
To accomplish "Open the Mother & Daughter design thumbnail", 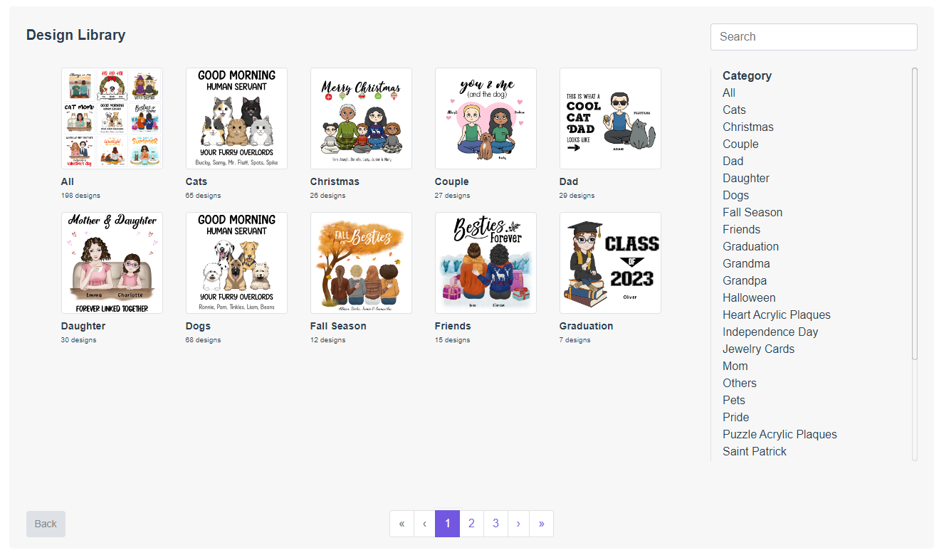I will coord(112,263).
